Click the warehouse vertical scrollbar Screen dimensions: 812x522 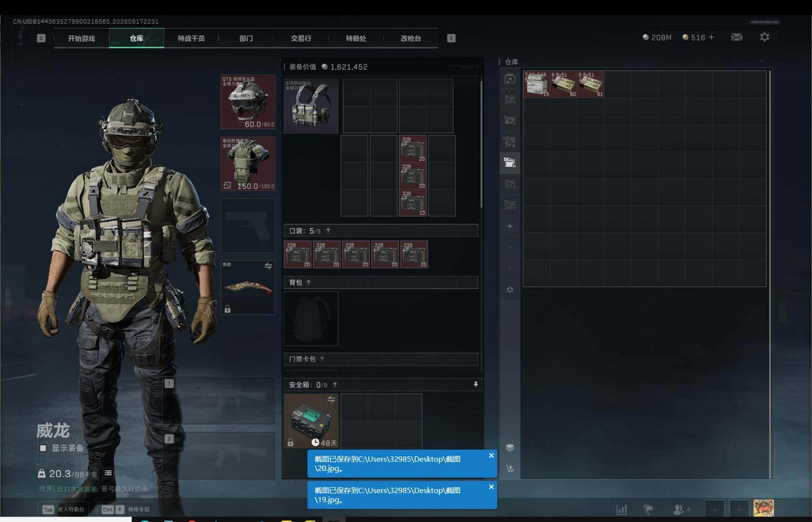(x=770, y=275)
